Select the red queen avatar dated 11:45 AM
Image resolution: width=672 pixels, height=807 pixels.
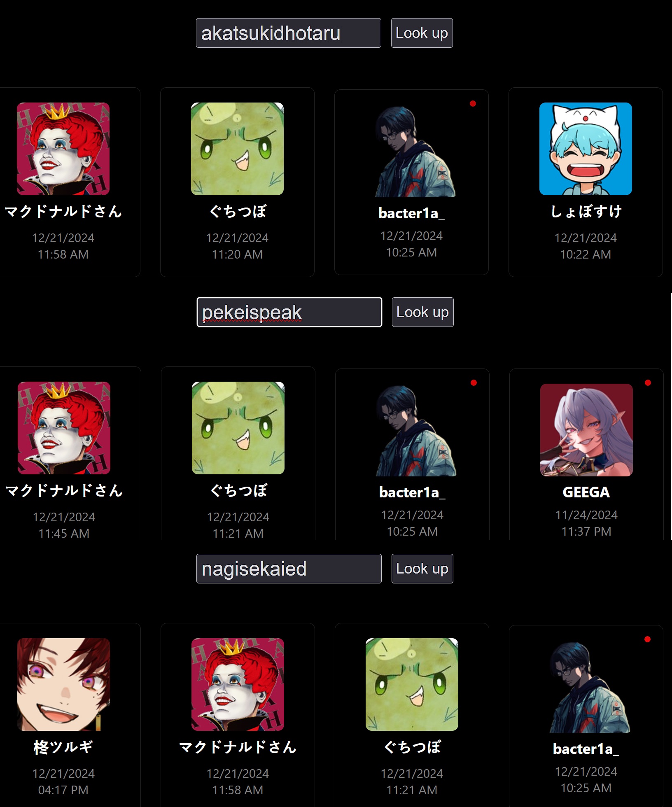(64, 428)
